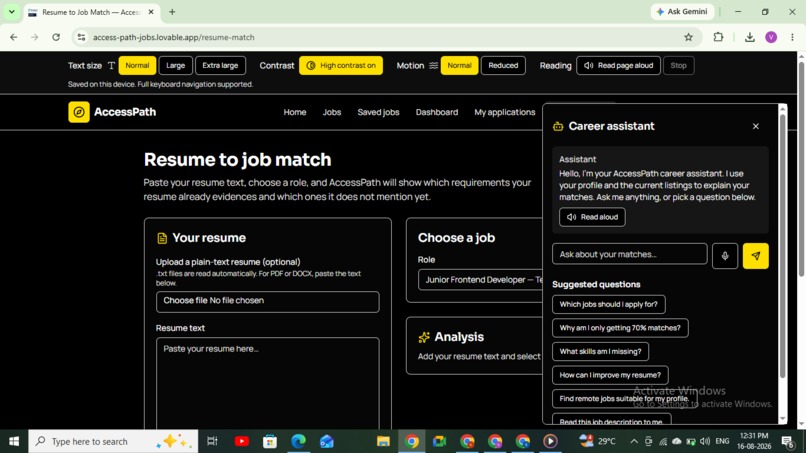Open the notification center icon
This screenshot has height=453, width=806.
point(787,441)
